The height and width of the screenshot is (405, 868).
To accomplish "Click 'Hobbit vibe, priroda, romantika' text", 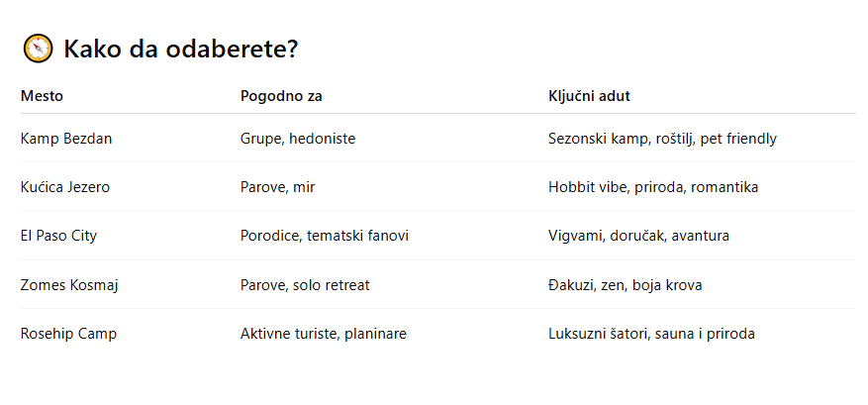I will point(653,187).
